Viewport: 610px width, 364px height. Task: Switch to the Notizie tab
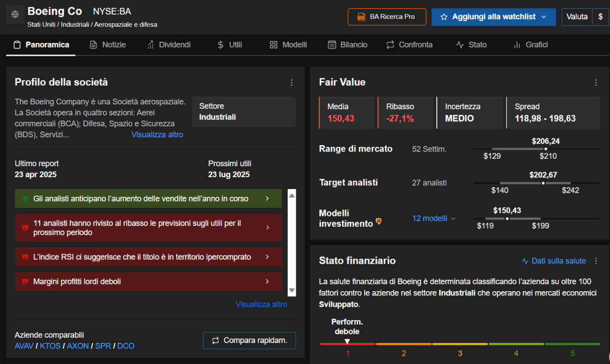pyautogui.click(x=108, y=45)
